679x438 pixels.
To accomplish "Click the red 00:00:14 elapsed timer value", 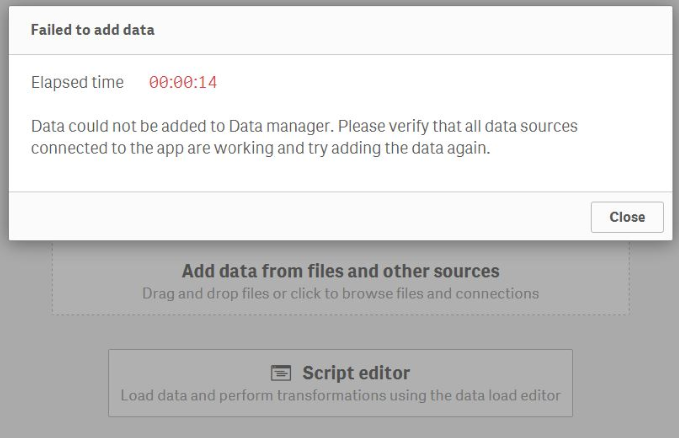I will tap(182, 83).
